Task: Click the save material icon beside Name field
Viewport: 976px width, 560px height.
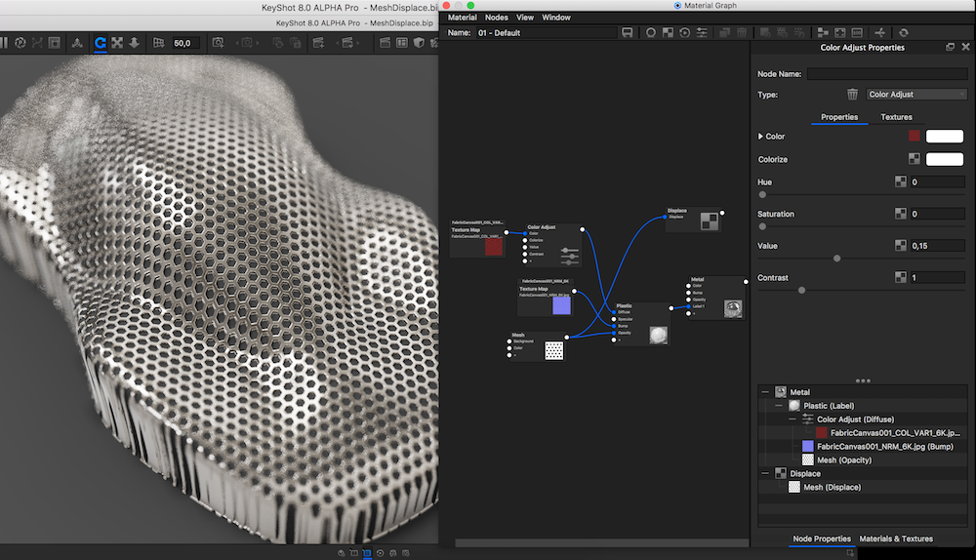Action: [627, 32]
